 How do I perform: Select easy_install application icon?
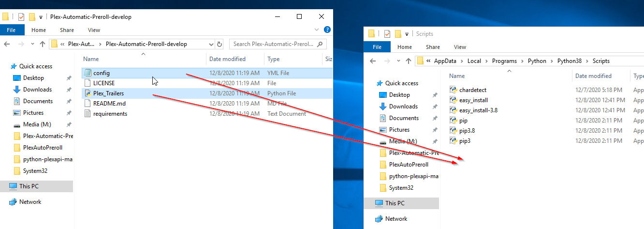[x=454, y=100]
